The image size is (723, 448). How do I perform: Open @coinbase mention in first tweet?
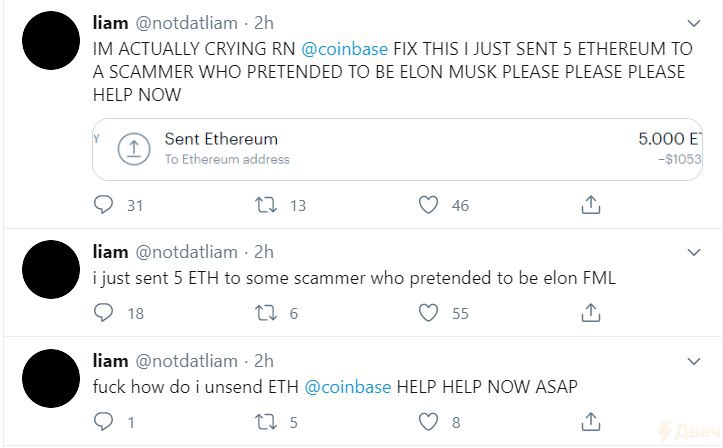[344, 49]
